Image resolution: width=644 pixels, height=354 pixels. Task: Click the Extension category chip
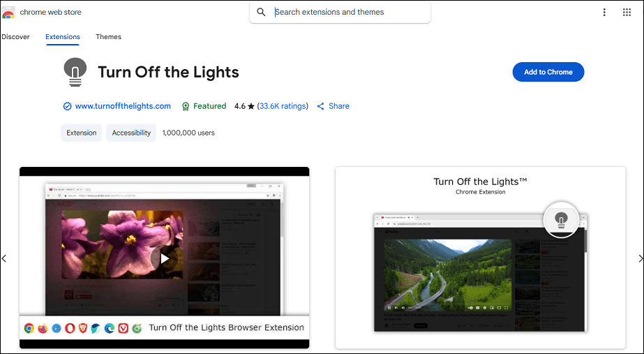(x=82, y=133)
